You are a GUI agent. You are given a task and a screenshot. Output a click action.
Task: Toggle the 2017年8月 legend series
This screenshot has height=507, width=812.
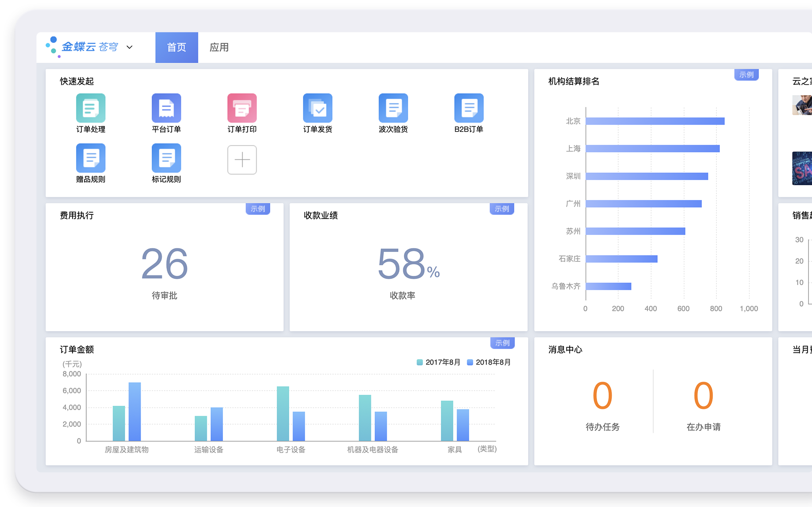pyautogui.click(x=438, y=362)
